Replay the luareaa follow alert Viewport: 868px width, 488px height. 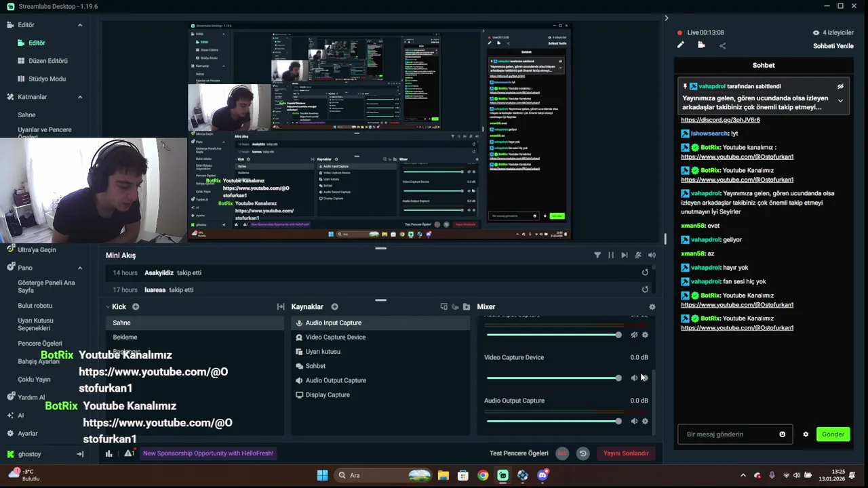(x=645, y=289)
